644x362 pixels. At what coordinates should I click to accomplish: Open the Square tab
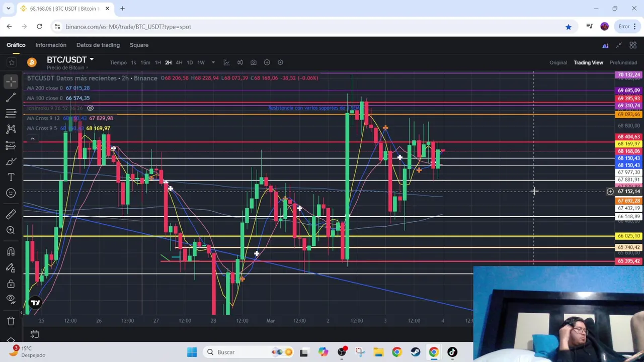tap(139, 45)
